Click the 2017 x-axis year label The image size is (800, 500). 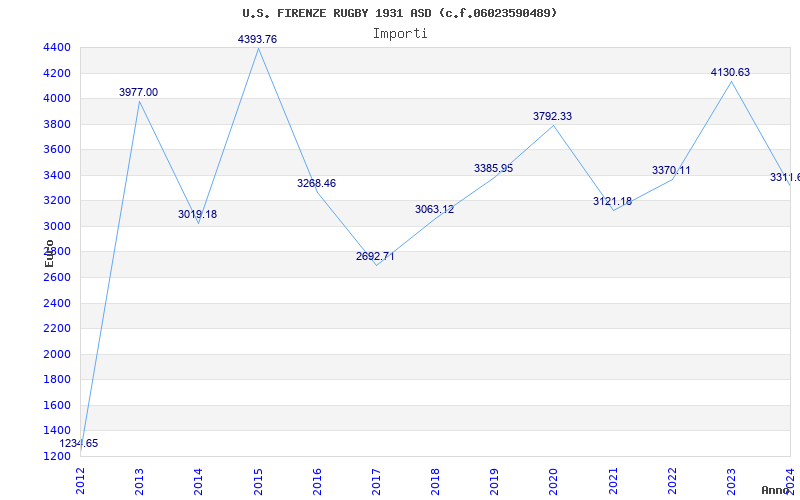376,481
